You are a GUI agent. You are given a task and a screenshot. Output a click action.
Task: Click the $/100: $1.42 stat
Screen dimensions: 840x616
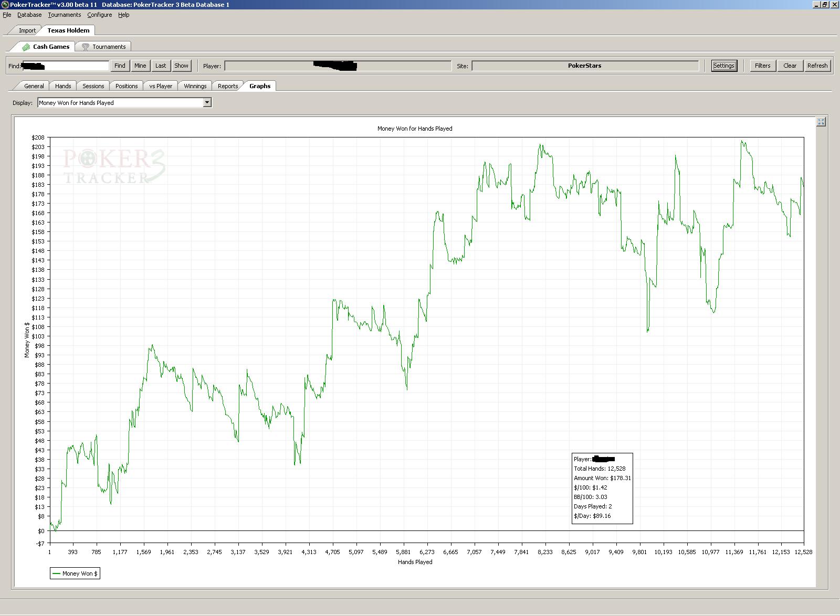point(591,487)
